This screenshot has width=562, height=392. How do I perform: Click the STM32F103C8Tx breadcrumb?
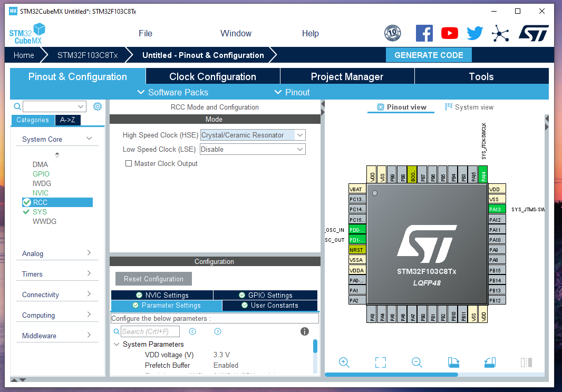pos(88,55)
